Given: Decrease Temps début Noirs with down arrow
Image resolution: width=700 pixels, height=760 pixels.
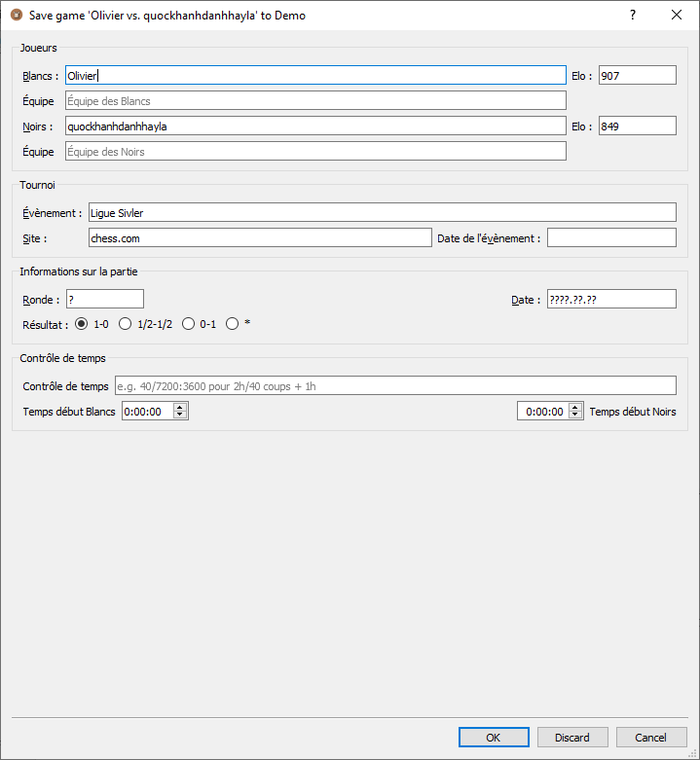Looking at the screenshot, I should click(x=574, y=416).
